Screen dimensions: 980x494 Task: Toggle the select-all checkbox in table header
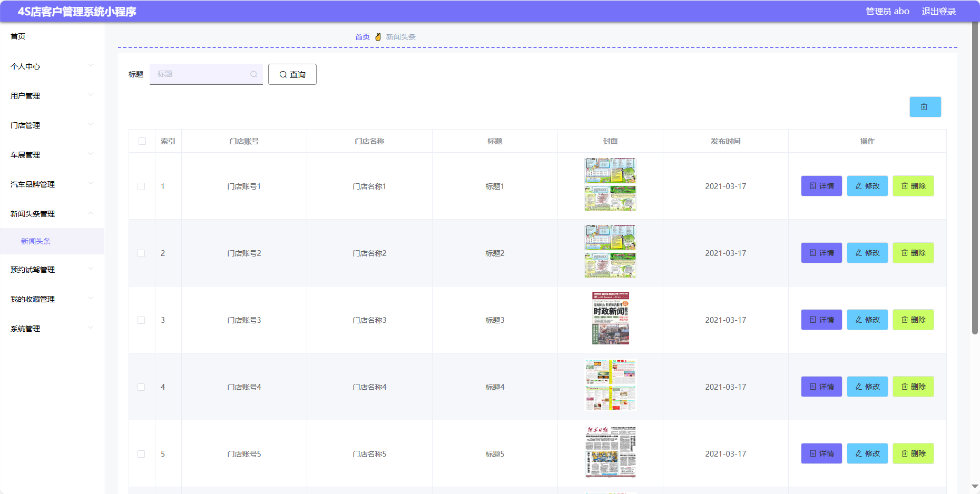(x=142, y=141)
